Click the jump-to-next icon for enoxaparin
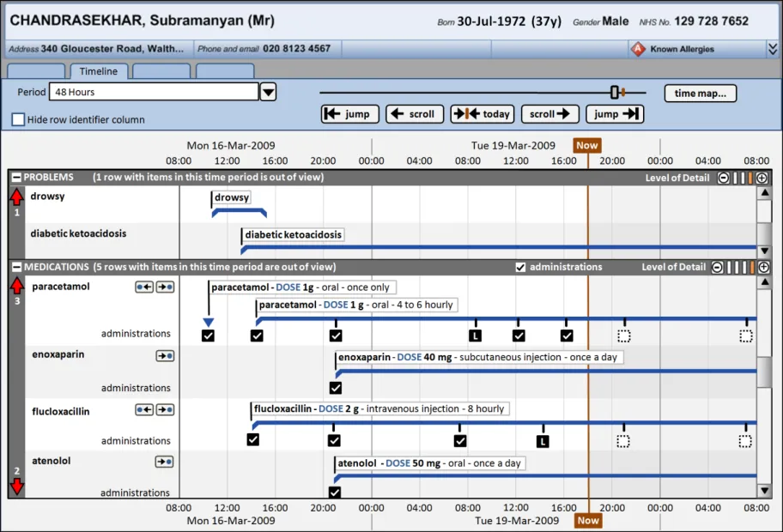This screenshot has width=783, height=532. tap(165, 354)
